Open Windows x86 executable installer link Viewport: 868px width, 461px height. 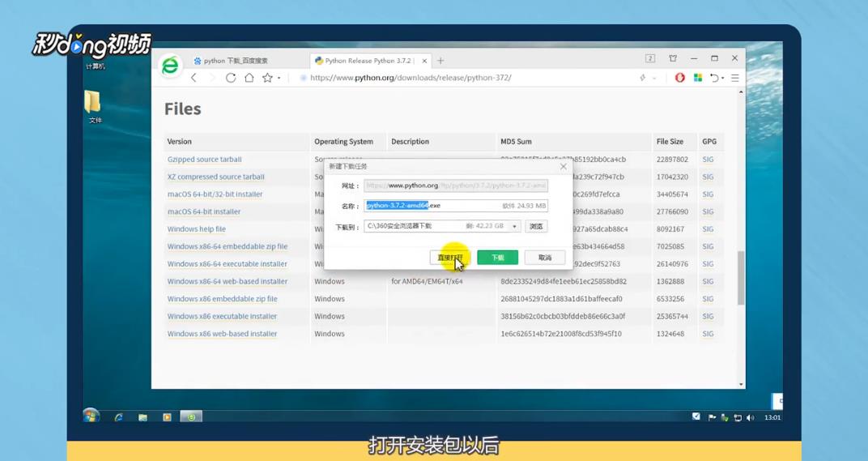(x=222, y=317)
